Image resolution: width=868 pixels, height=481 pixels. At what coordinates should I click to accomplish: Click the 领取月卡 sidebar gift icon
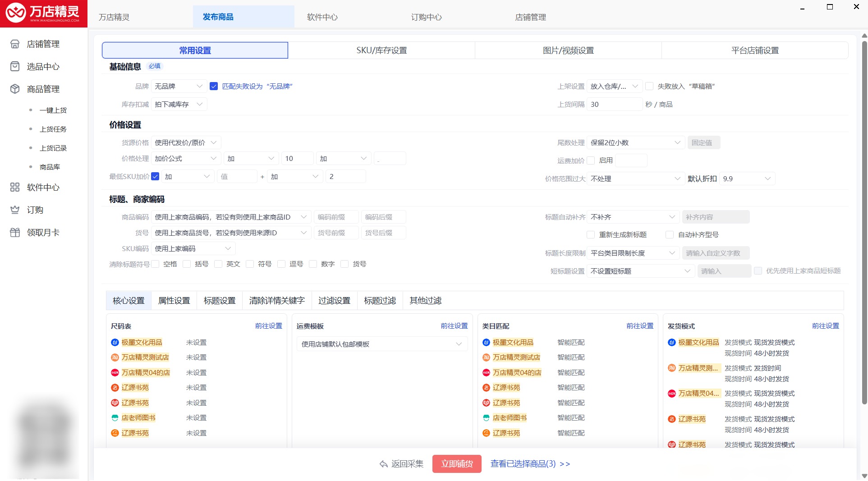coord(15,232)
